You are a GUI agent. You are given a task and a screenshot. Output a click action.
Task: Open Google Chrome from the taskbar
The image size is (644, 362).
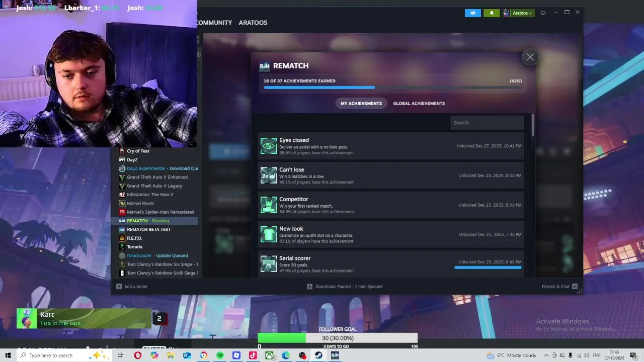click(x=203, y=355)
